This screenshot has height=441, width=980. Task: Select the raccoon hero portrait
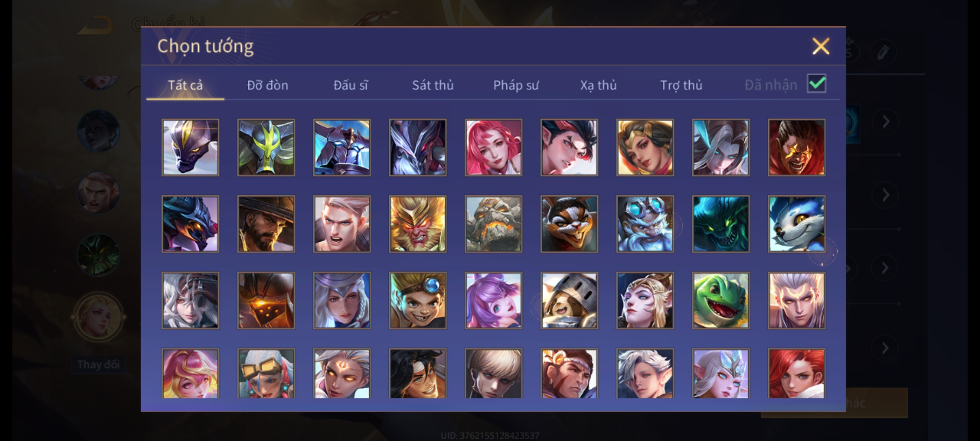point(569,224)
